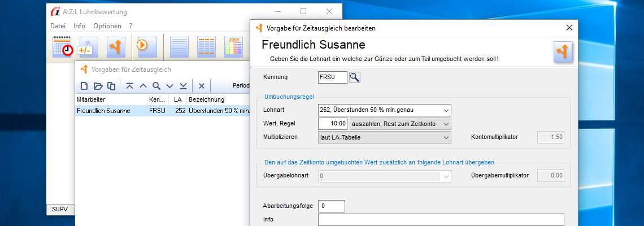Viewport: 644px width, 226px height.
Task: Open the Optionen menu
Action: 107,26
